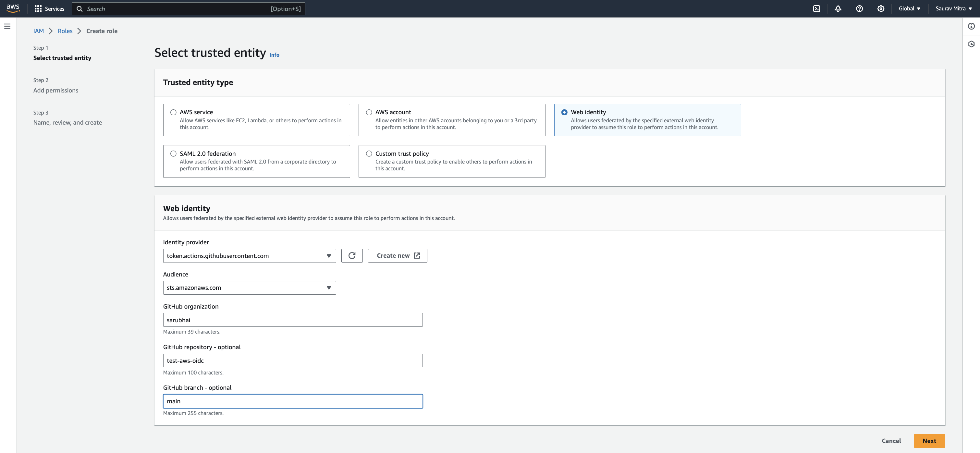Expand the Audience dropdown
Viewport: 980px width, 453px height.
pyautogui.click(x=249, y=288)
